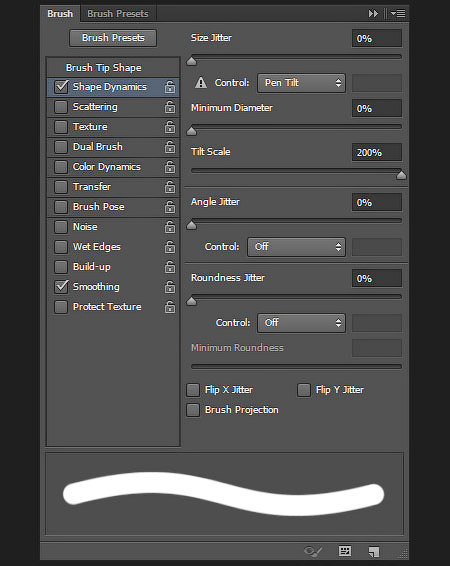Click the Roundness Jitter percentage field
450x566 pixels.
tap(377, 278)
